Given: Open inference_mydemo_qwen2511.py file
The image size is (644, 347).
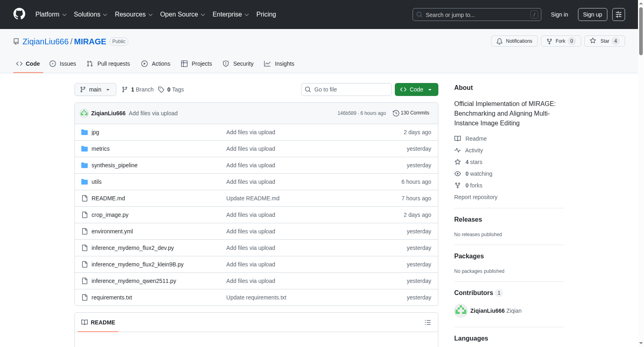Looking at the screenshot, I should (x=134, y=281).
